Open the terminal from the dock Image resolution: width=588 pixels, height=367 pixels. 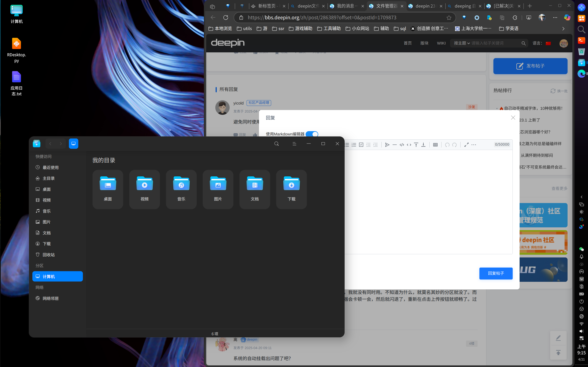[x=581, y=40]
